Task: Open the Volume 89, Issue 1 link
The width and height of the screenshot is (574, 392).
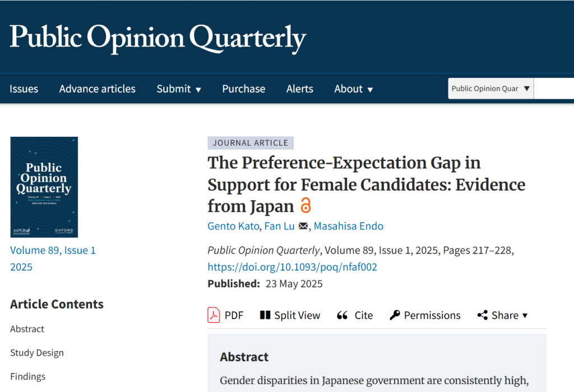Action: pyautogui.click(x=53, y=251)
